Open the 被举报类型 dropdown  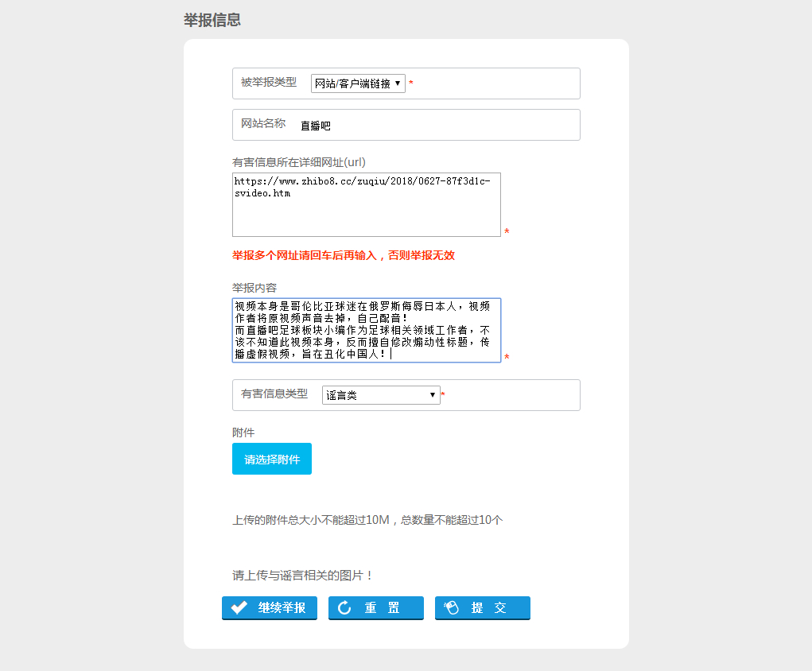point(358,83)
